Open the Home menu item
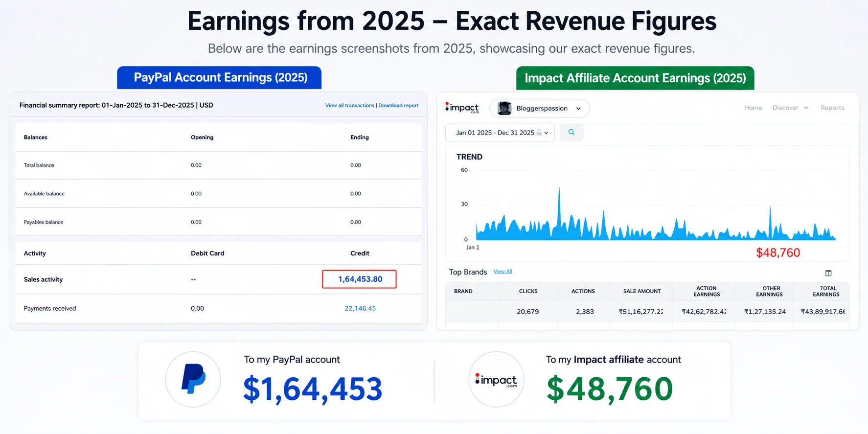 (753, 108)
